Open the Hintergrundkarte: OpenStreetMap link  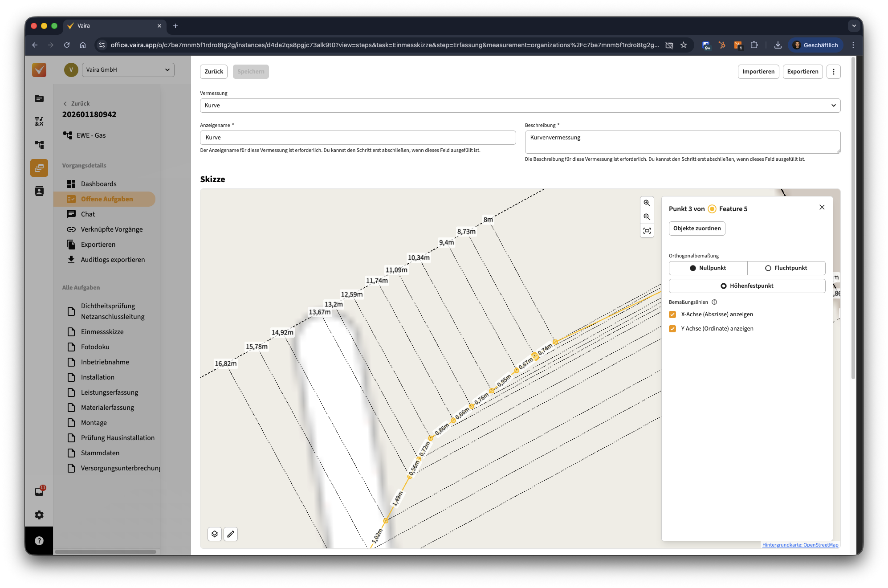pos(800,545)
